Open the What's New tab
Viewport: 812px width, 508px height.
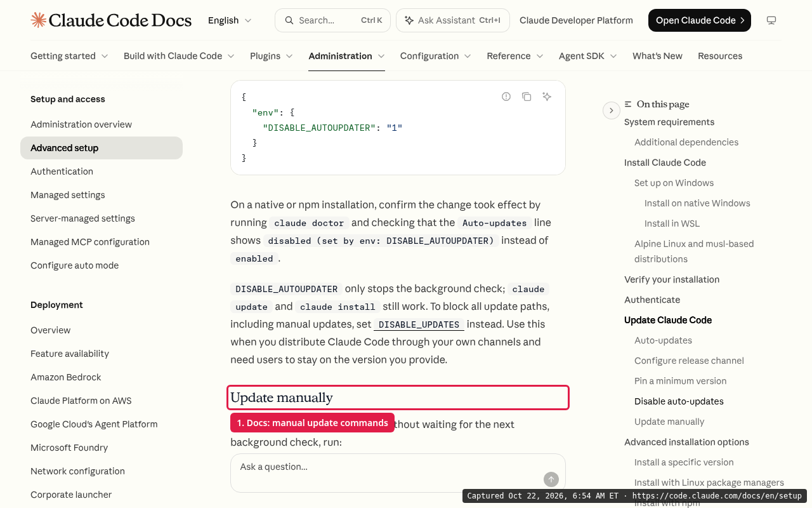[657, 56]
